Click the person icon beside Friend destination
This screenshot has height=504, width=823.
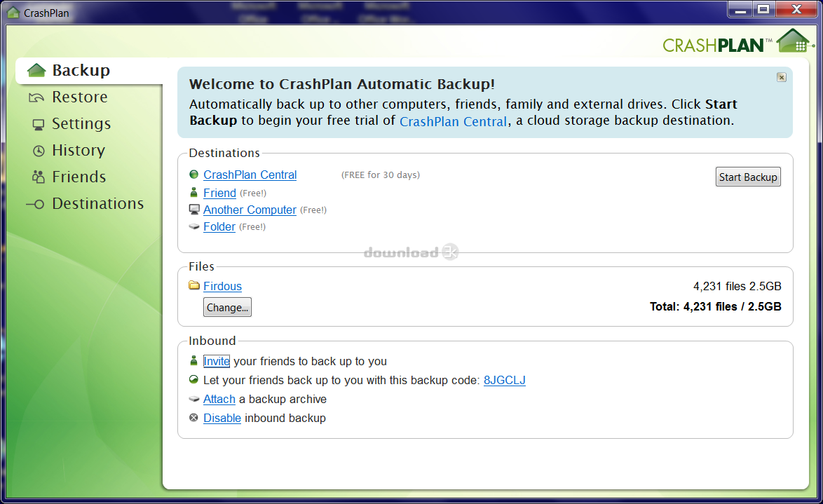[x=193, y=192]
